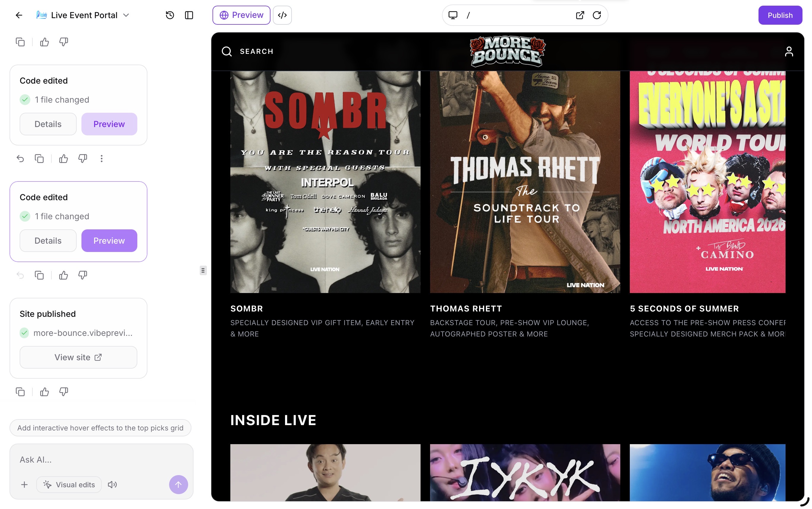Preview the second Code edited card
Screen dimensions: 812x509
[x=109, y=241]
